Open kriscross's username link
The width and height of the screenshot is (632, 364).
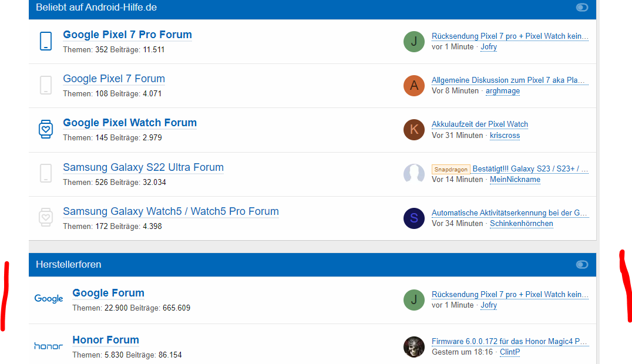pos(505,135)
